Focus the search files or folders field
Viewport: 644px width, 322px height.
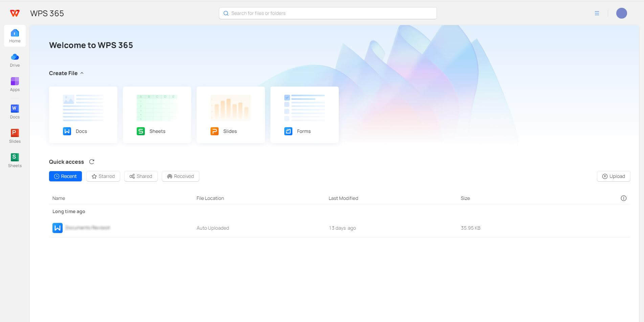point(328,13)
